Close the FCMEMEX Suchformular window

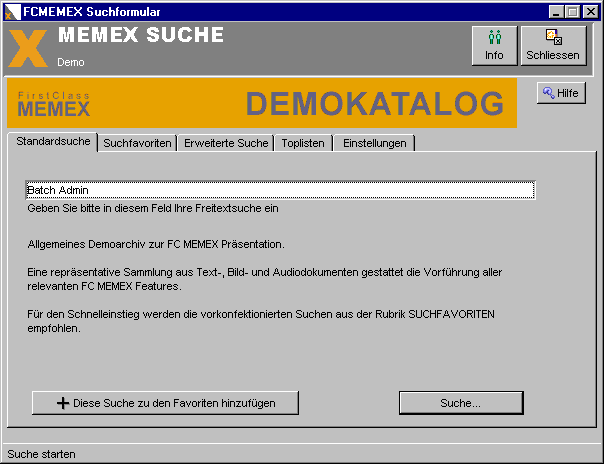pos(590,12)
